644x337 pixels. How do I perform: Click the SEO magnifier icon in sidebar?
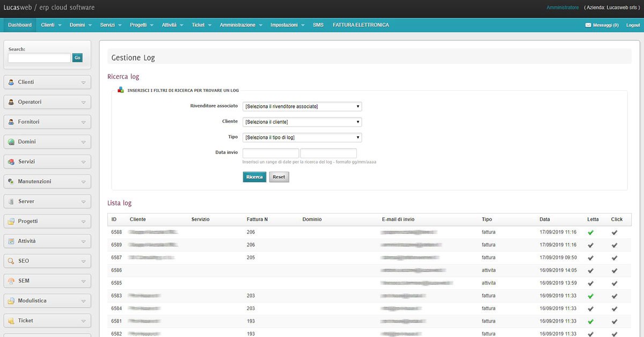pyautogui.click(x=11, y=261)
